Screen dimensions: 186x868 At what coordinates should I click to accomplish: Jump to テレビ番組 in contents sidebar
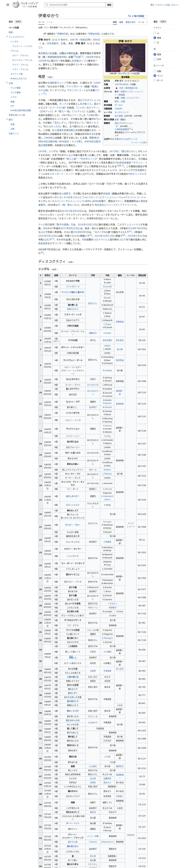[x=15, y=88]
